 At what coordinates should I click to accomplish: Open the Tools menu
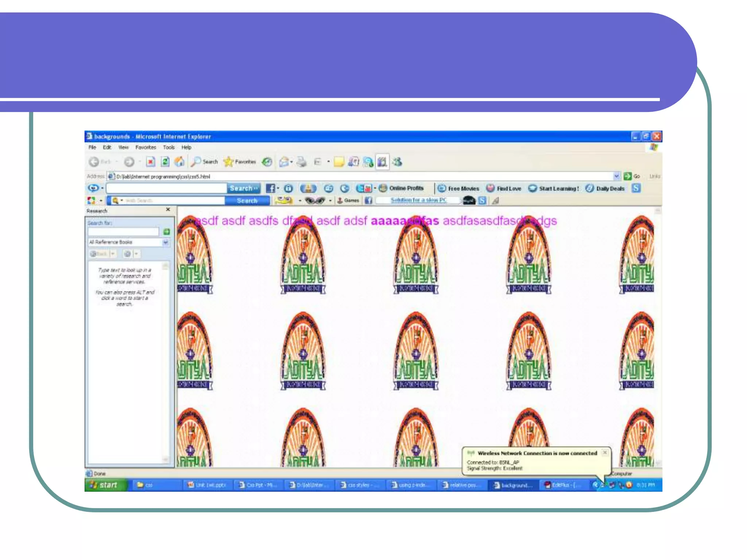[x=169, y=147]
